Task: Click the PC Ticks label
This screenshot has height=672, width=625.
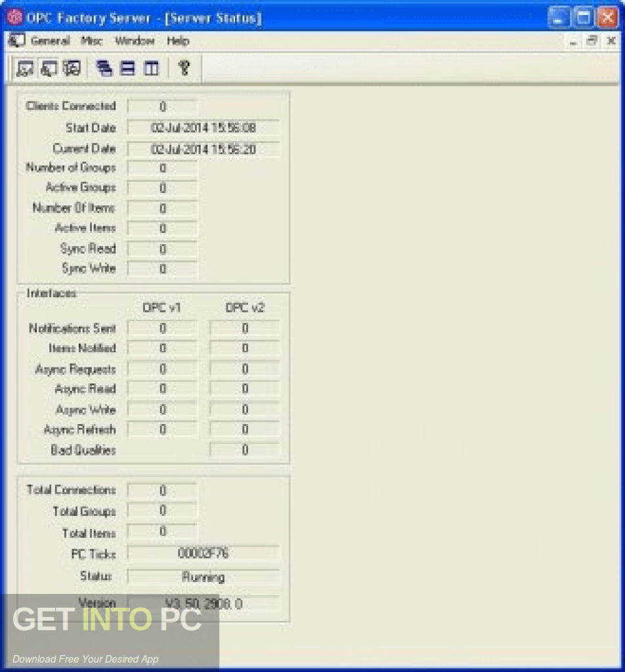Action: [x=93, y=554]
